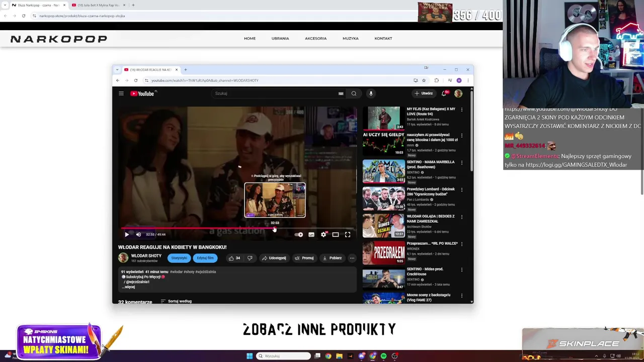Open KONTAKT in the Narkopop menu

pyautogui.click(x=383, y=38)
